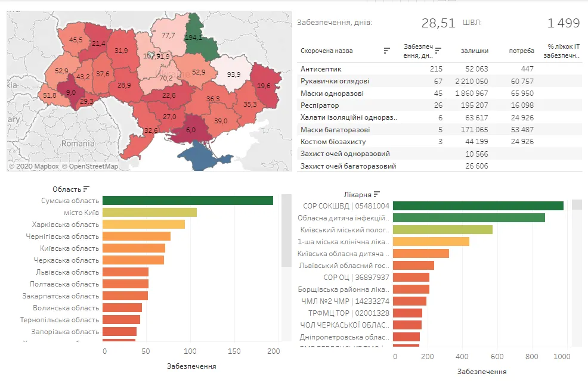Select Респіратор row in table
This screenshot has height=383, width=588.
pos(440,105)
